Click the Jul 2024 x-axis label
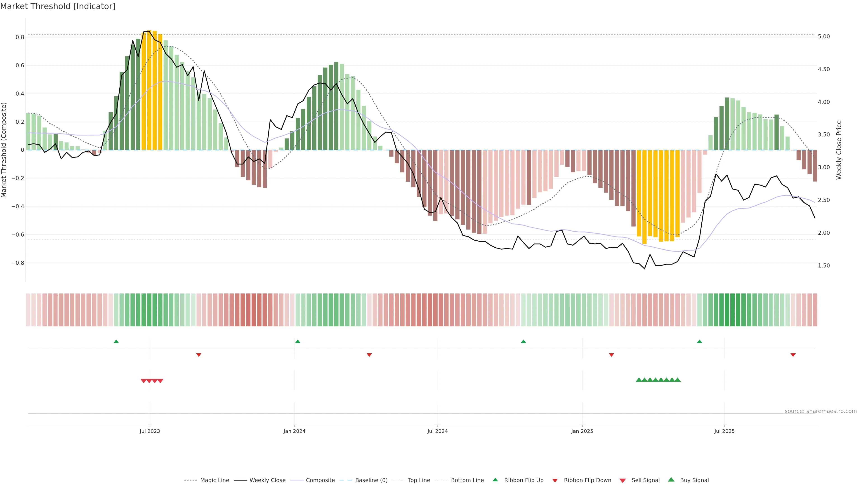 (437, 431)
